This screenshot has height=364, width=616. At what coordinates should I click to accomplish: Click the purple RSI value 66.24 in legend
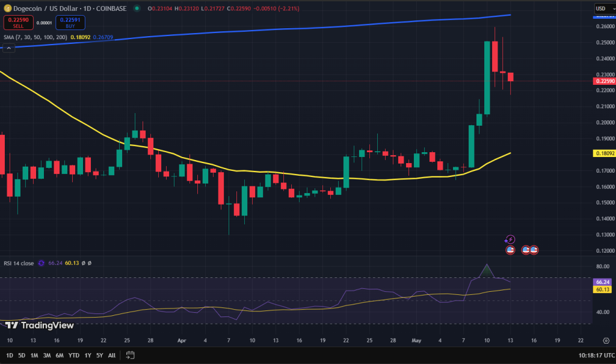coord(55,263)
